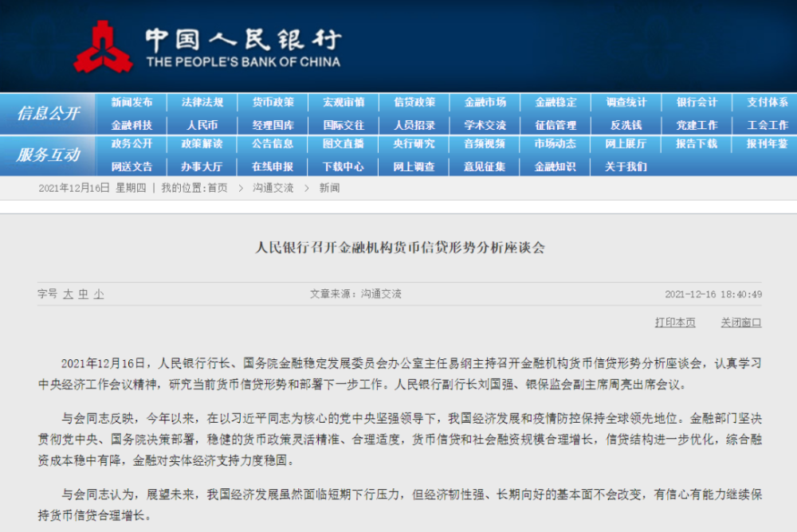
Task: Click 关闭窗口 to close the window
Action: pos(741,323)
